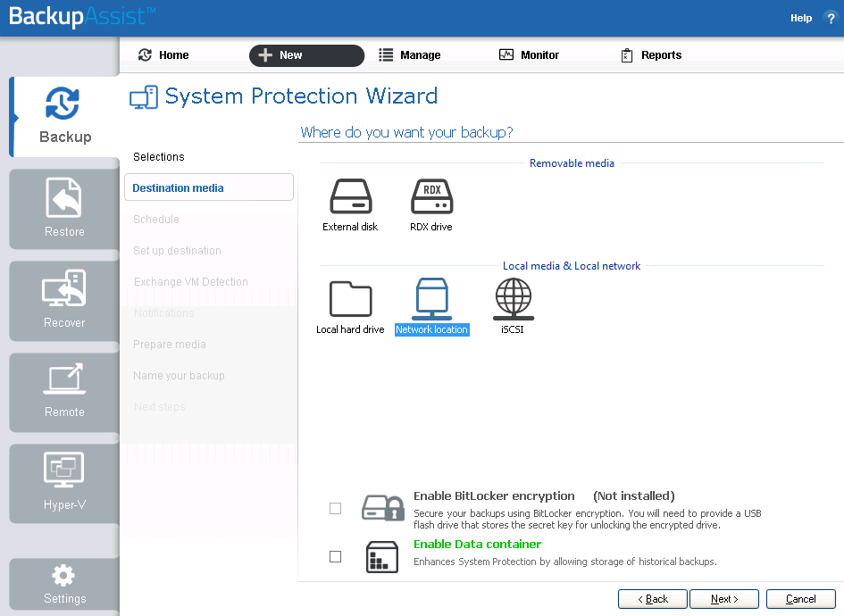Image resolution: width=844 pixels, height=616 pixels.
Task: Click the Enable Data container link text
Action: pyautogui.click(x=478, y=545)
